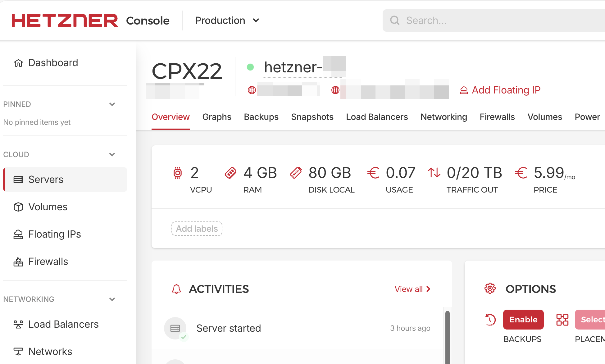Open the Backups tab
Viewport: 605px width, 364px height.
pos(261,117)
